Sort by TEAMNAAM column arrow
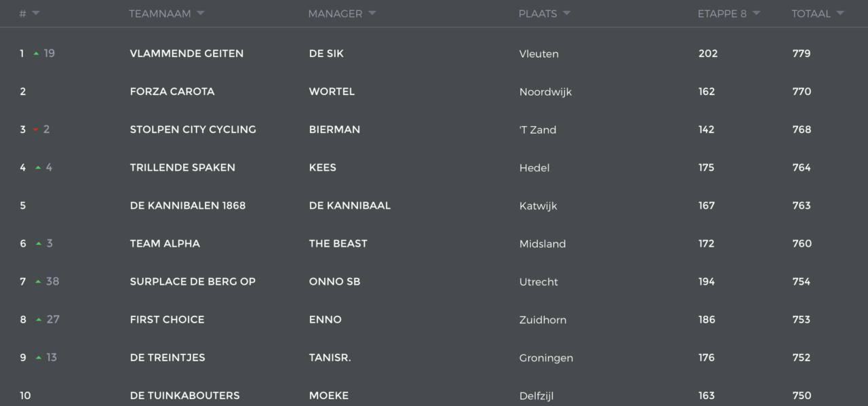The width and height of the screenshot is (868, 406). (x=201, y=14)
